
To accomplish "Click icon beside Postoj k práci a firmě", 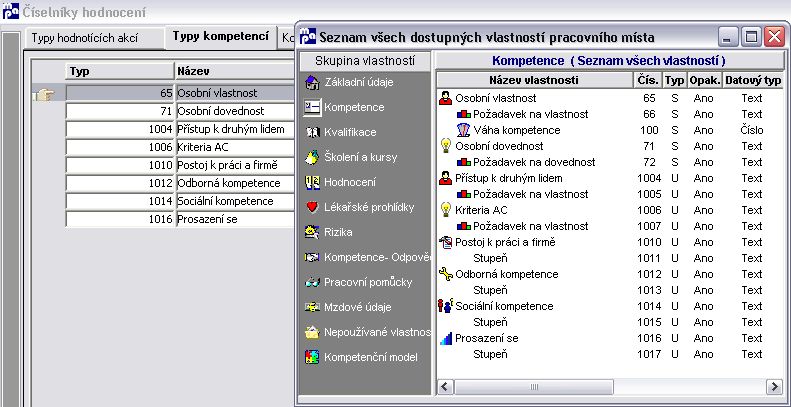I will [x=445, y=242].
